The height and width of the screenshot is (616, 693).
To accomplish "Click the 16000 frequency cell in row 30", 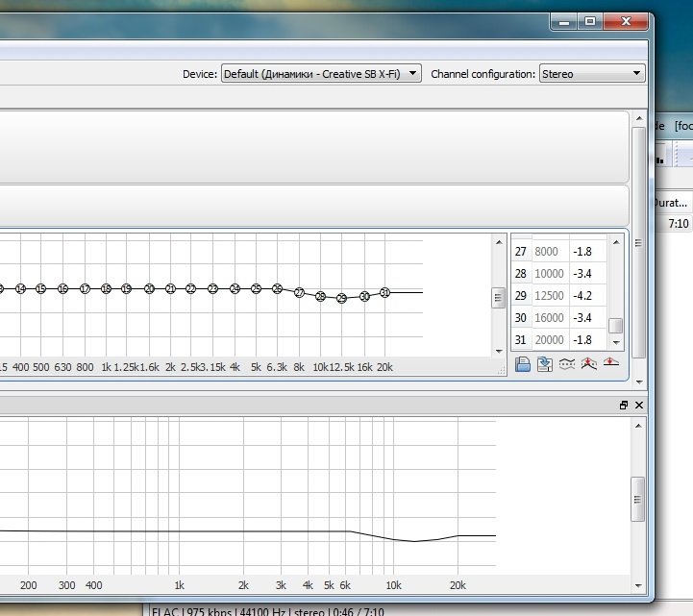I will pos(550,318).
